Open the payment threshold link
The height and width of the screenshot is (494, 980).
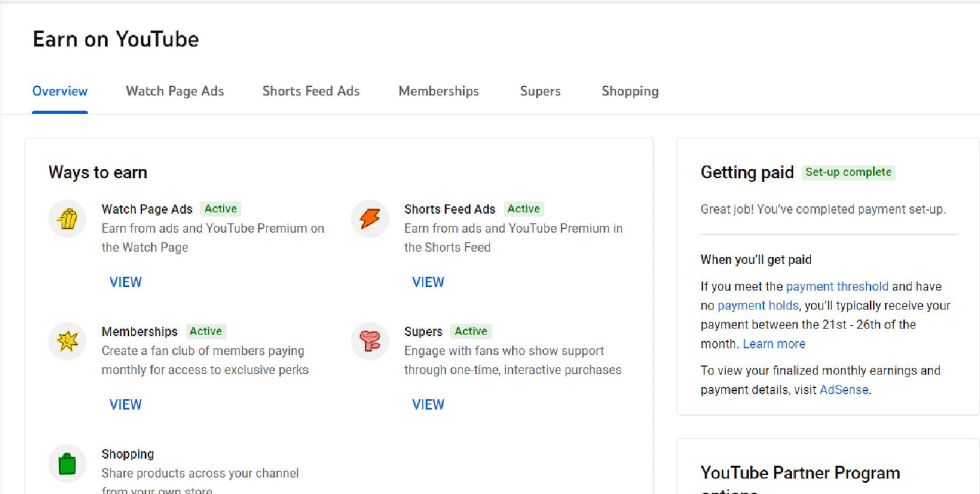click(837, 286)
